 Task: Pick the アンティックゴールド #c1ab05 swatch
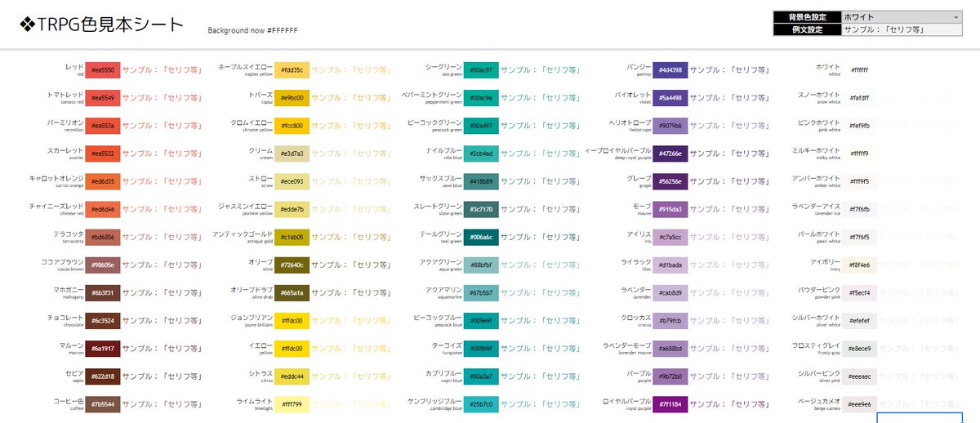(x=292, y=237)
